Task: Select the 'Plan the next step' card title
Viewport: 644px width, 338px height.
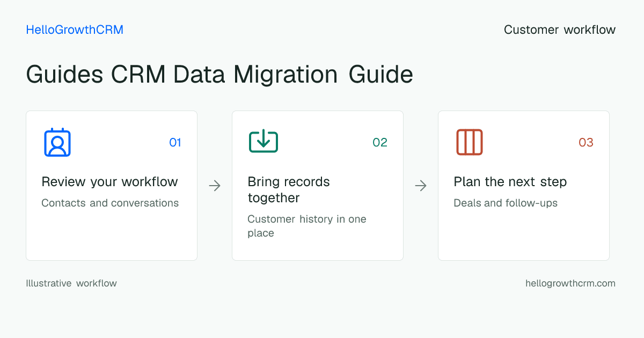Action: 510,182
